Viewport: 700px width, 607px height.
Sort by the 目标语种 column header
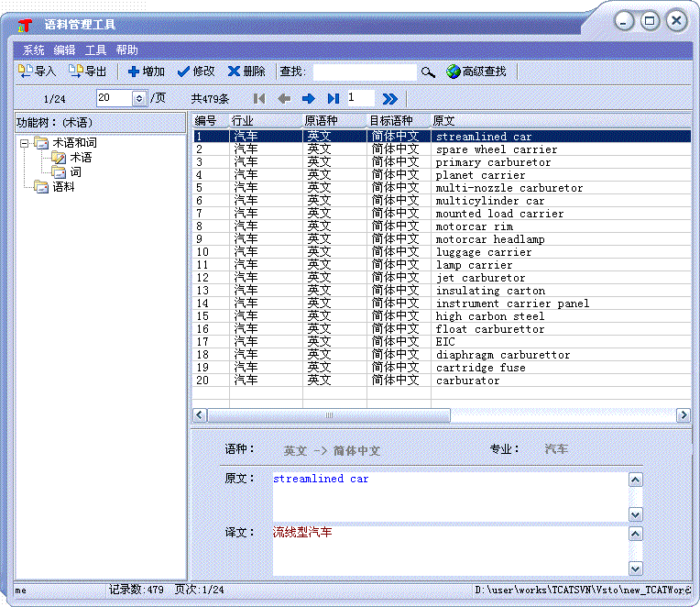tap(399, 121)
